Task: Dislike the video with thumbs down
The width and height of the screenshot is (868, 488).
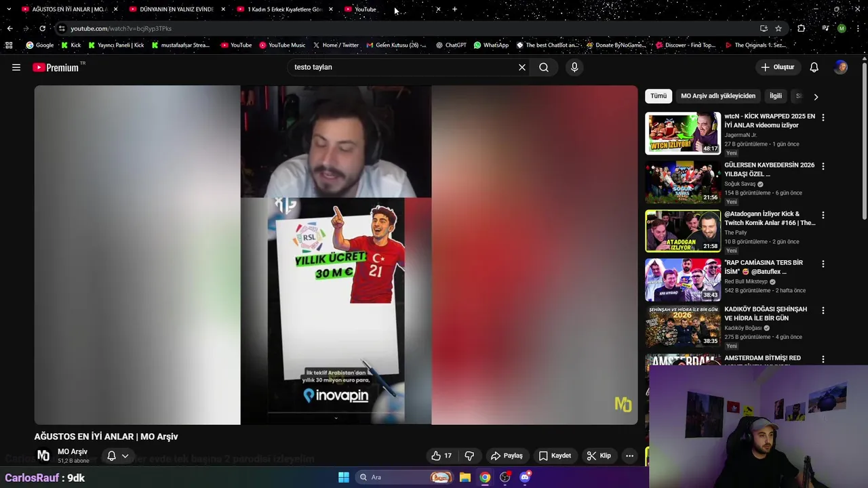Action: [x=469, y=455]
